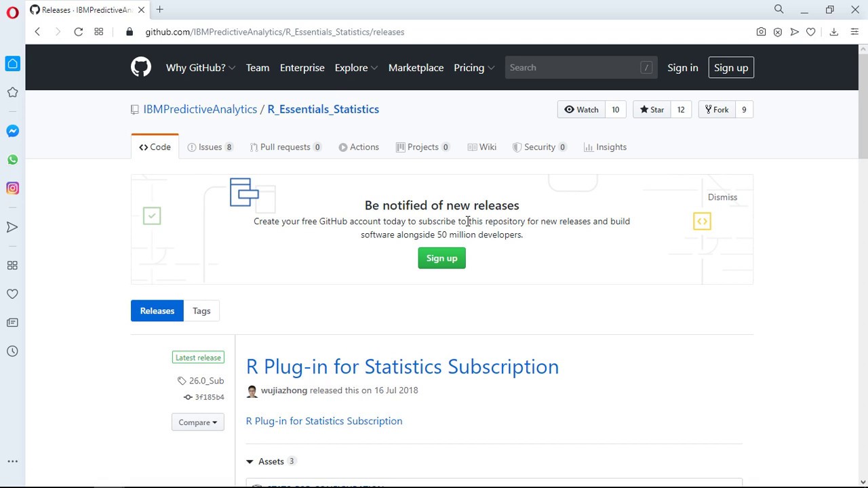This screenshot has width=868, height=488.
Task: Click Sign in link
Action: tap(682, 68)
